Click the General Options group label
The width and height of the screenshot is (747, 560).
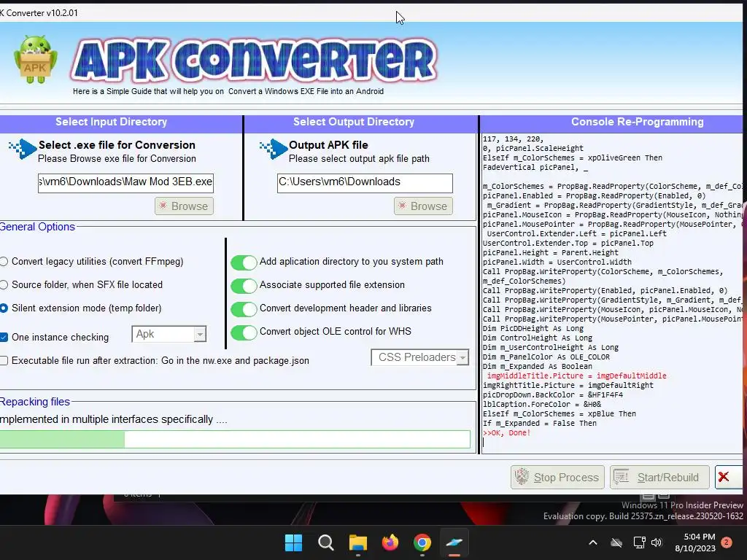point(37,227)
